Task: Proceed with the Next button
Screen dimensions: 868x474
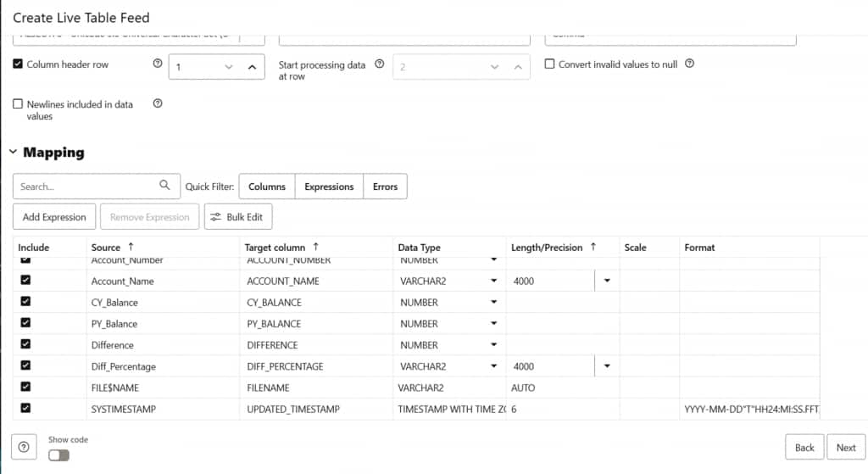Action: [x=846, y=448]
